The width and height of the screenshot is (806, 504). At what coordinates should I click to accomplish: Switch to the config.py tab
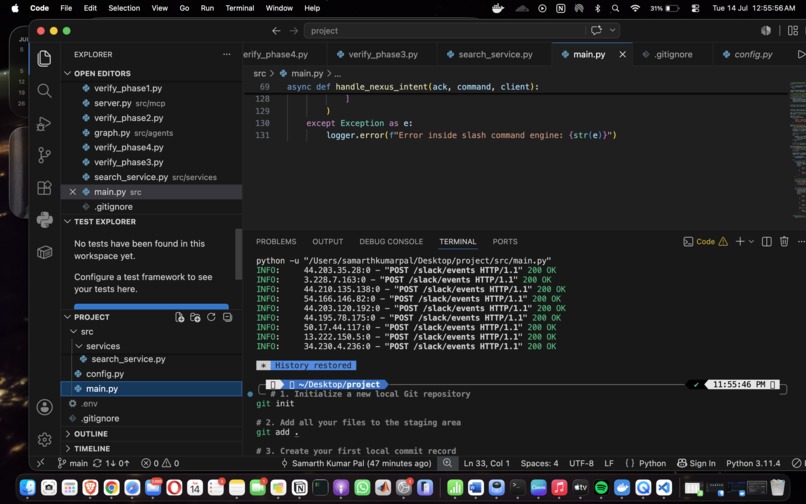tap(753, 55)
